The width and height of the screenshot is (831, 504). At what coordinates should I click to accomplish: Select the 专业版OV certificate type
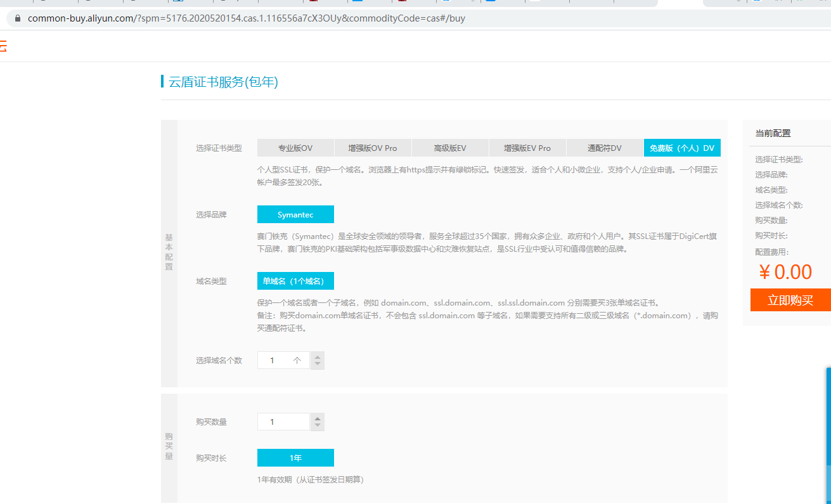(x=295, y=148)
